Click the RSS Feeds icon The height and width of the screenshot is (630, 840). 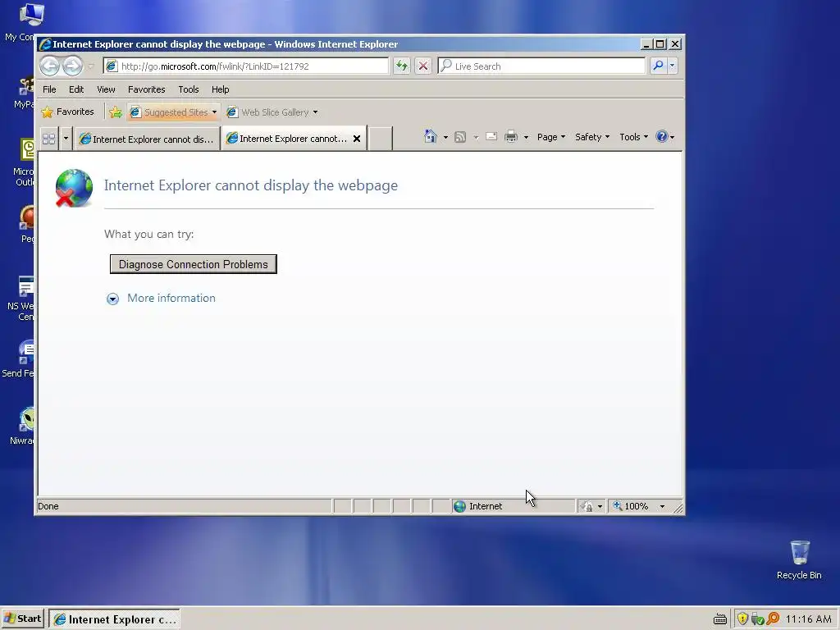click(x=459, y=137)
